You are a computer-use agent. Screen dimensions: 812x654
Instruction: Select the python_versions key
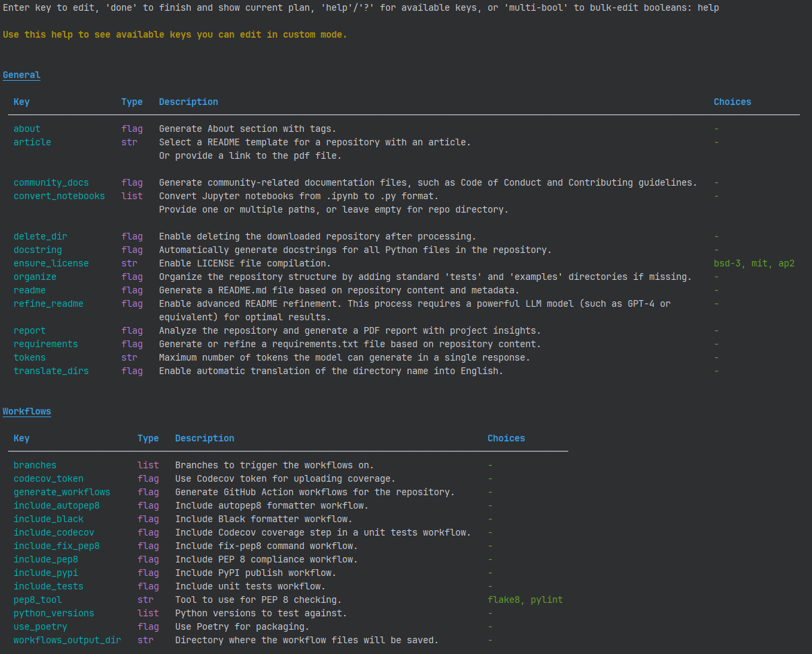pyautogui.click(x=54, y=613)
